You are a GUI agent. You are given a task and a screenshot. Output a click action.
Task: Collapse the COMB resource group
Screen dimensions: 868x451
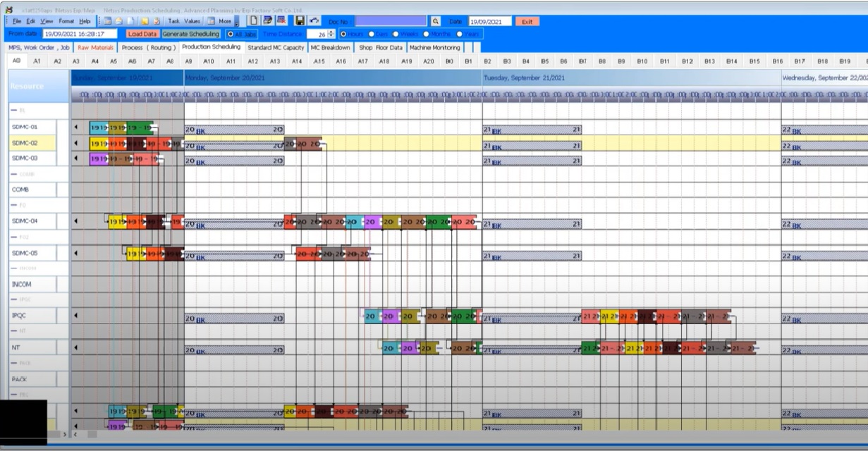click(x=13, y=174)
